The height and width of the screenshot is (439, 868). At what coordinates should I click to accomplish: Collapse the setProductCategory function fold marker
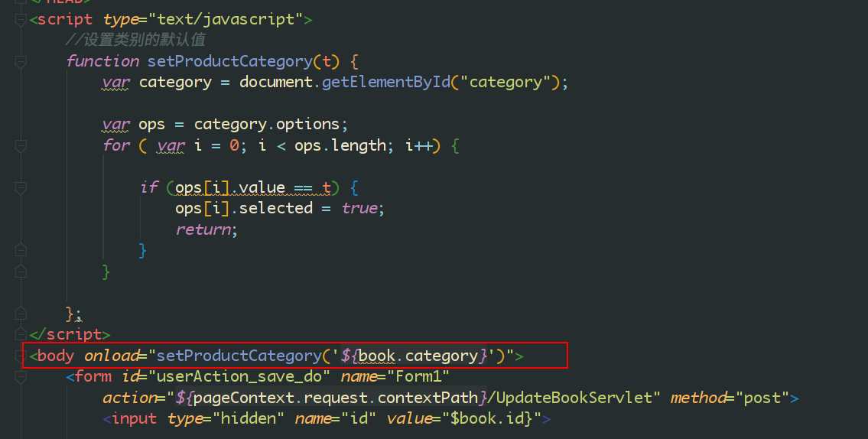click(21, 62)
